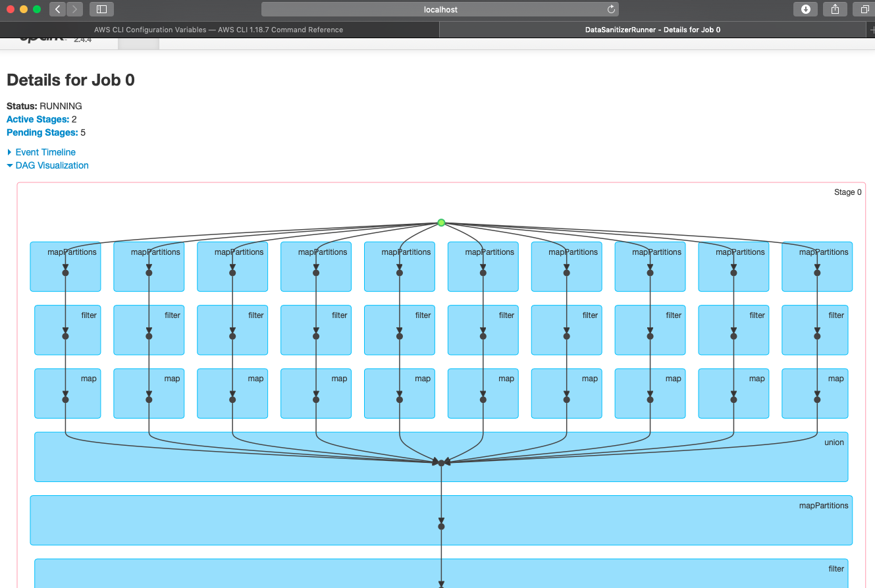Viewport: 875px width, 588px height.
Task: Open a new tab with the plus icon
Action: [x=872, y=30]
